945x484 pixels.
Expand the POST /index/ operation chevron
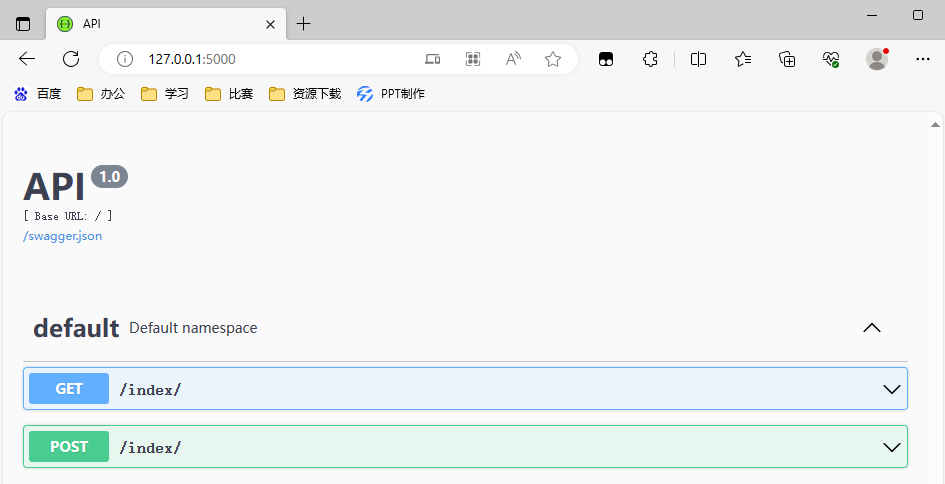[891, 447]
